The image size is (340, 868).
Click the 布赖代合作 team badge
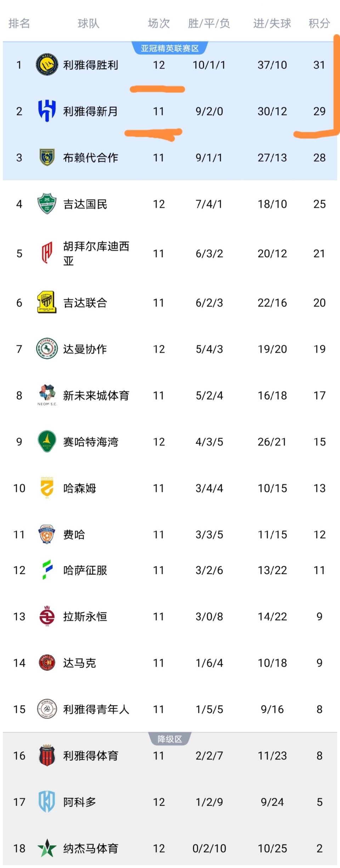(47, 157)
